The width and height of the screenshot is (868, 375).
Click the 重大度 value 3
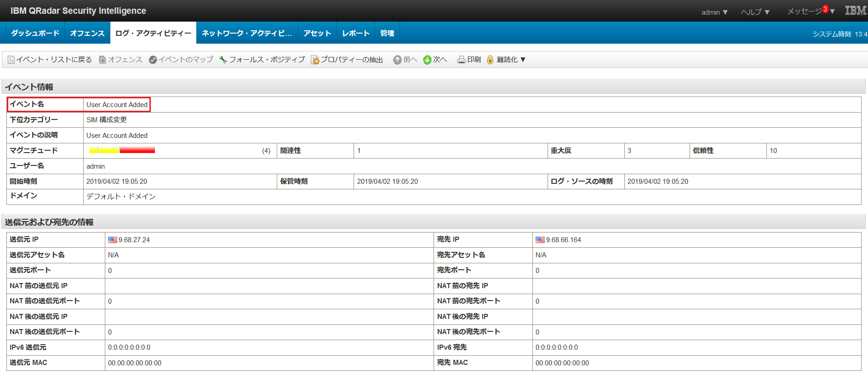coord(629,151)
